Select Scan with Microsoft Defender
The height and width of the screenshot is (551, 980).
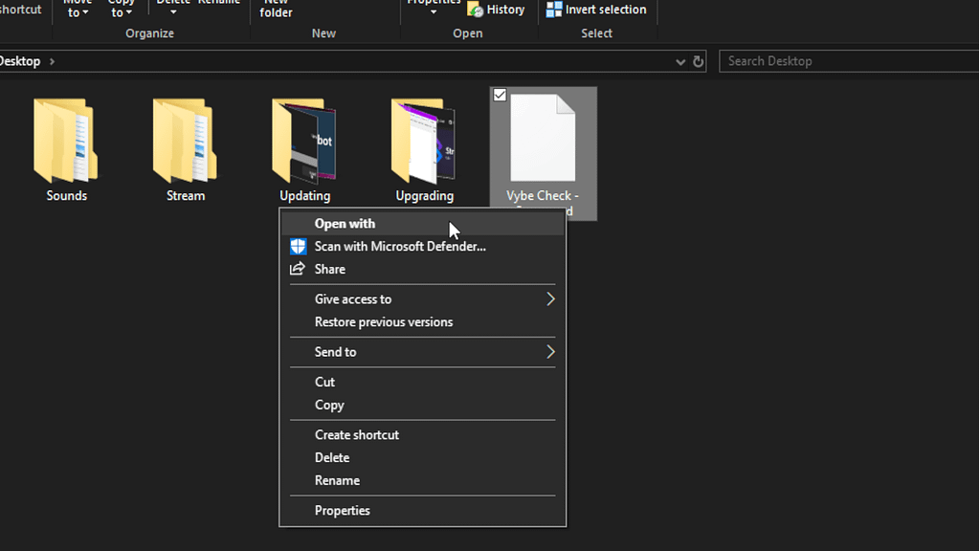pyautogui.click(x=400, y=247)
